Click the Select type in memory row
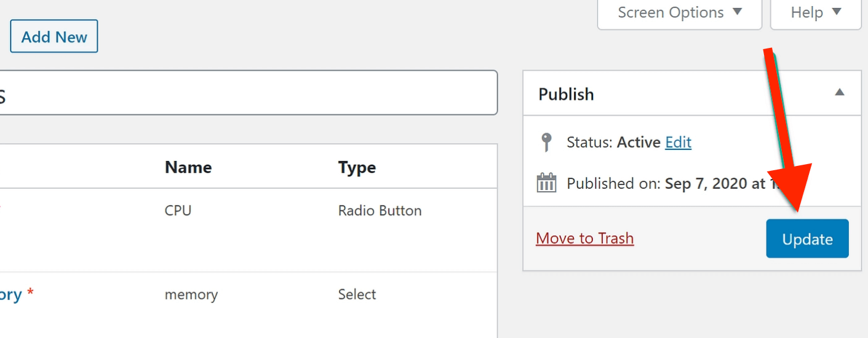Image resolution: width=868 pixels, height=338 pixels. 357,295
